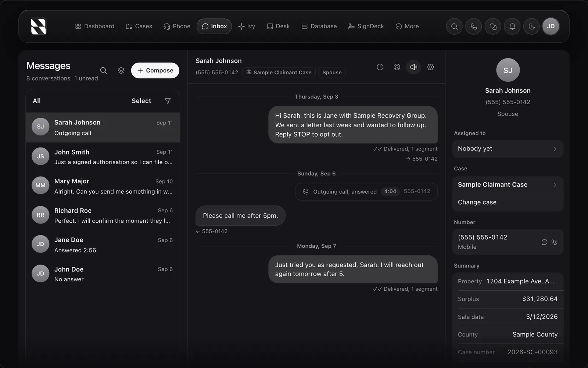Image resolution: width=588 pixels, height=368 pixels.
Task: Open conversation settings gear icon
Action: (x=430, y=67)
